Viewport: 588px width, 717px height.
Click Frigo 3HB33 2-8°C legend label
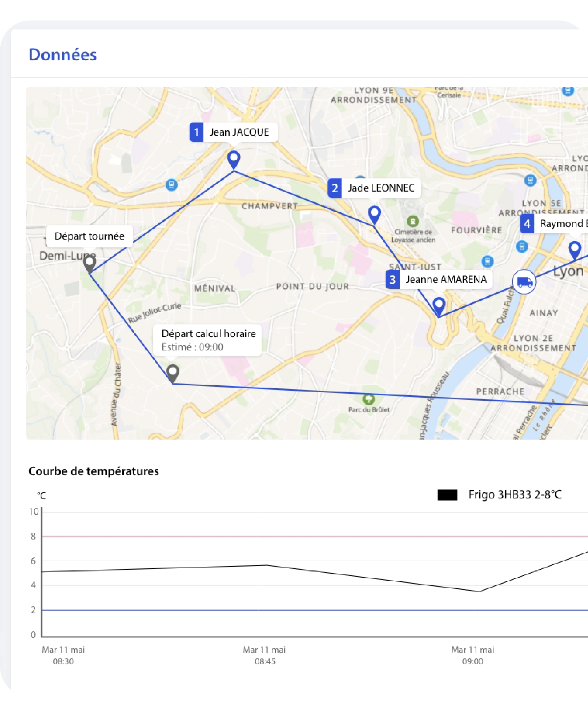pyautogui.click(x=515, y=495)
